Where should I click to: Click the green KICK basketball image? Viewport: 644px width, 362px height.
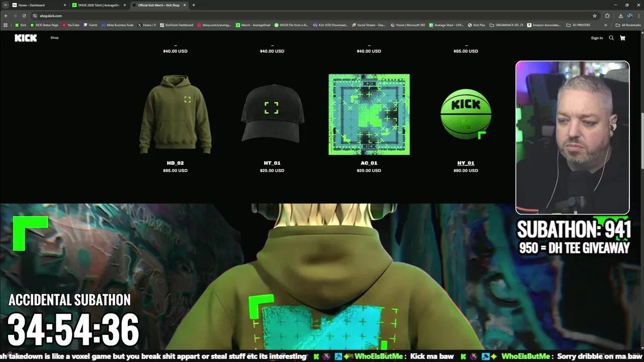point(466,115)
